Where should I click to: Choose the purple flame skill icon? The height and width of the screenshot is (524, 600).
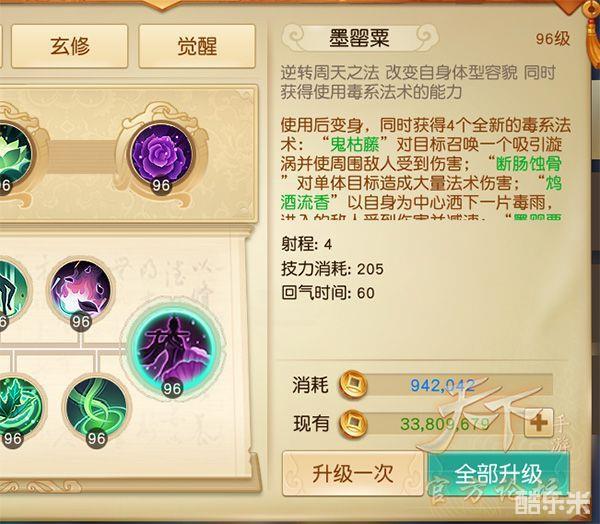pos(80,290)
